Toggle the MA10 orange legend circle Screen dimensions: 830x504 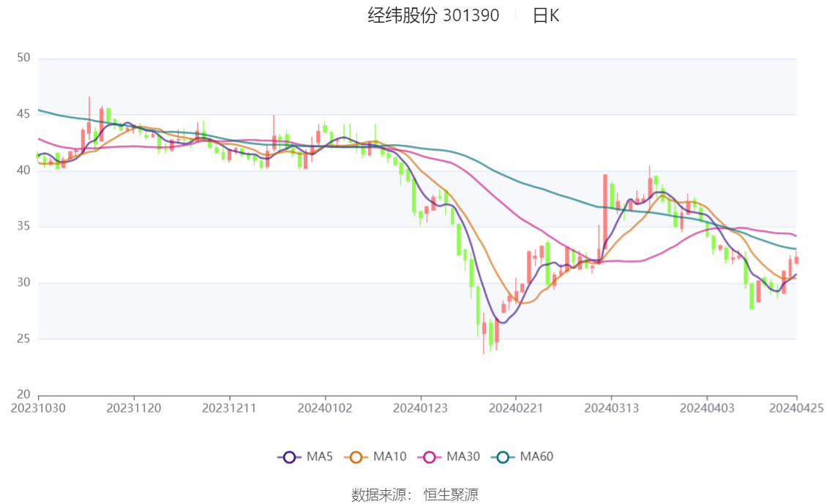(x=356, y=457)
